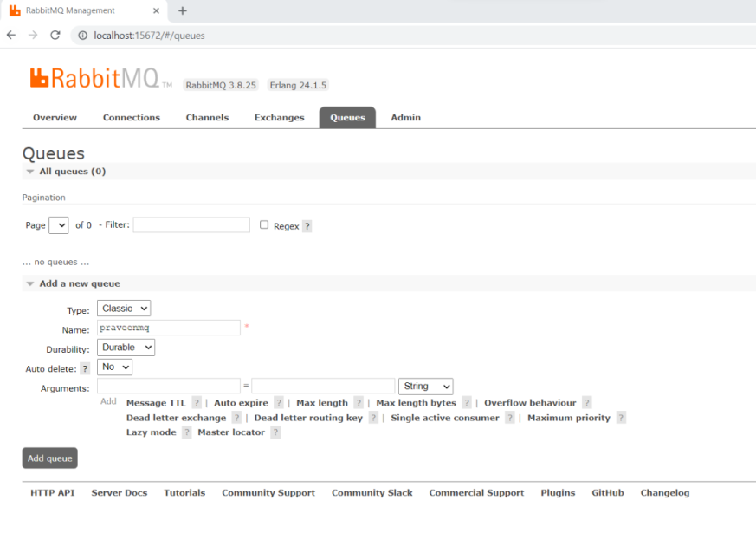Show help for Master locator
Viewport: 756px width, 533px height.
click(275, 432)
